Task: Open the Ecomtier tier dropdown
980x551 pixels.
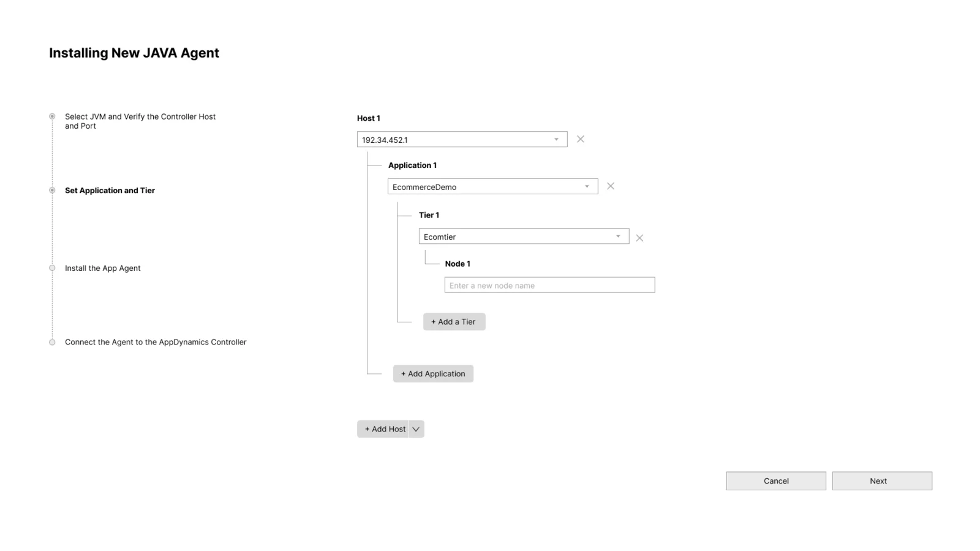Action: click(x=524, y=236)
